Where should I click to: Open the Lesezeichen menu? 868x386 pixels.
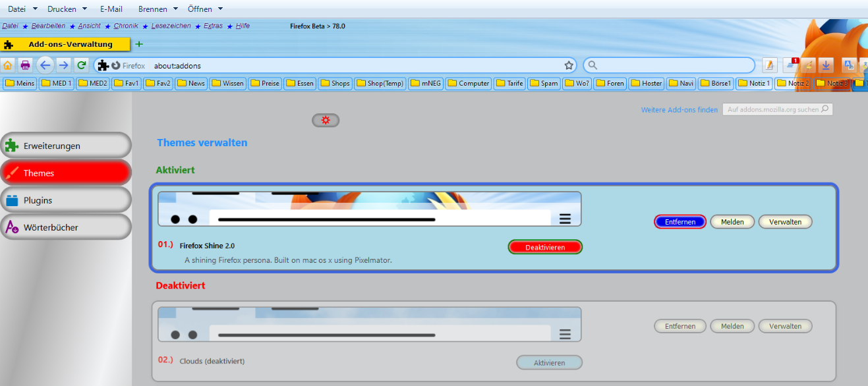coord(171,26)
